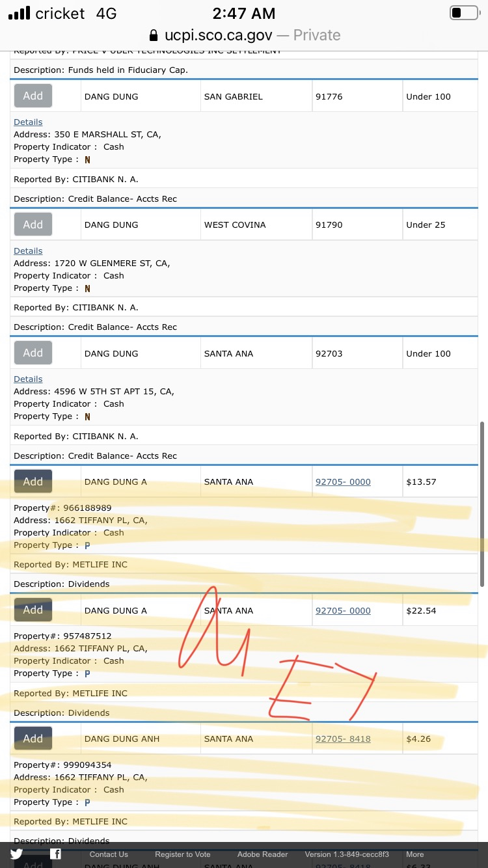Select 'Description: Funds held in Fiduciary Cap.'
This screenshot has width=488, height=868.
(x=101, y=70)
